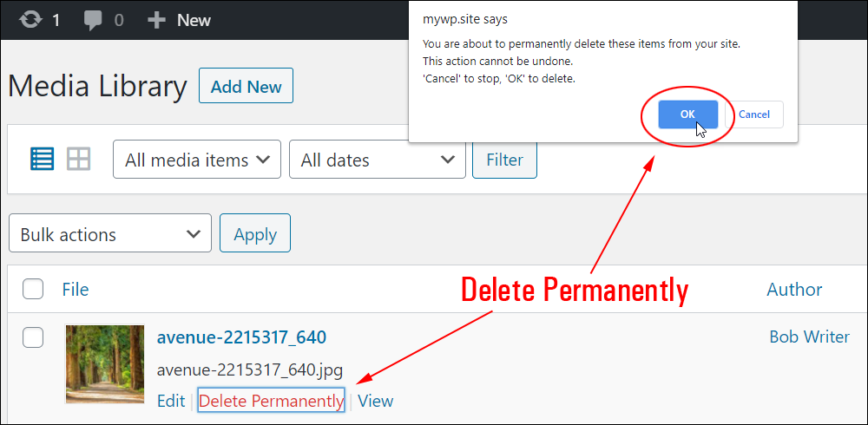Switch to list view icon
Image resolution: width=868 pixels, height=425 pixels.
point(42,159)
